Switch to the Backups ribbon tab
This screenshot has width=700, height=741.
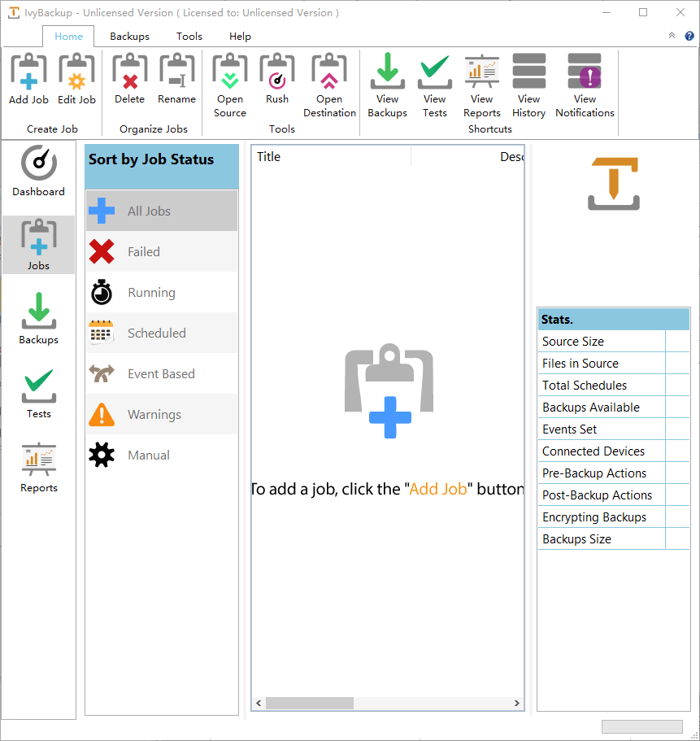[x=129, y=37]
